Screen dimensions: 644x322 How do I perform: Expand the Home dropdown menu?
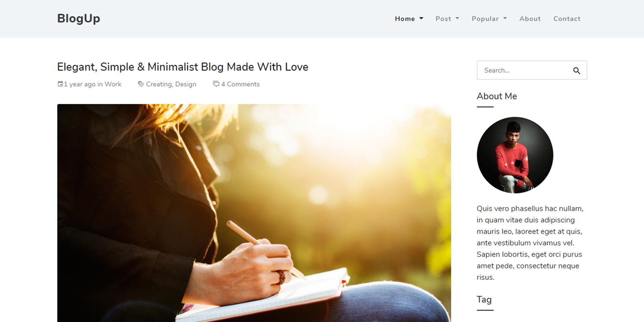(409, 19)
